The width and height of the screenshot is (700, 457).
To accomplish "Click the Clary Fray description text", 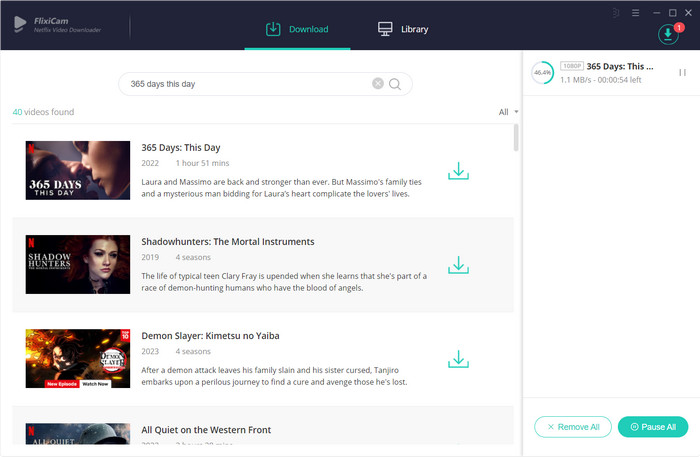I will (x=284, y=282).
